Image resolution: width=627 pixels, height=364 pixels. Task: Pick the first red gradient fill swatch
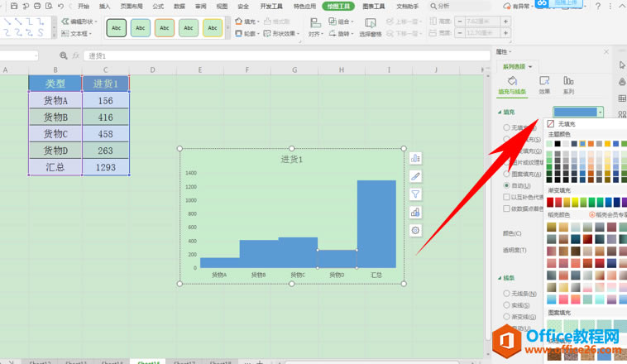tap(550, 203)
